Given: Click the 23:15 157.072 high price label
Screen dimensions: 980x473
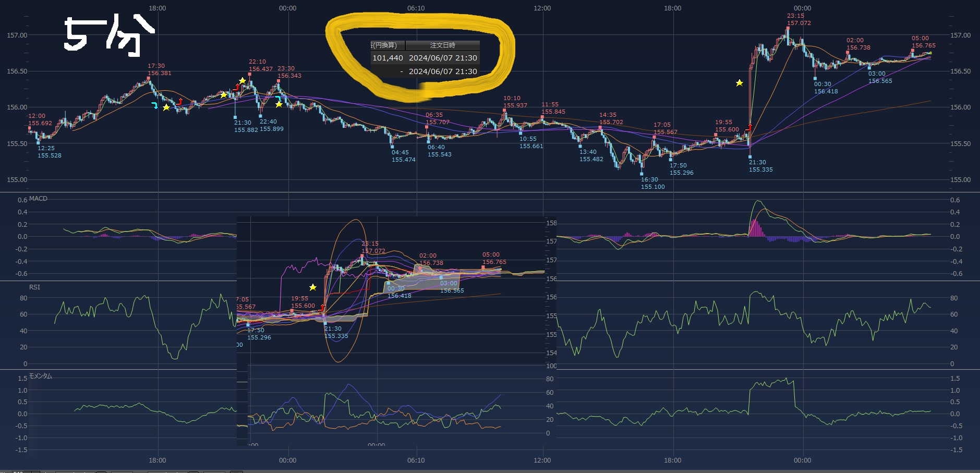Looking at the screenshot, I should (798, 20).
